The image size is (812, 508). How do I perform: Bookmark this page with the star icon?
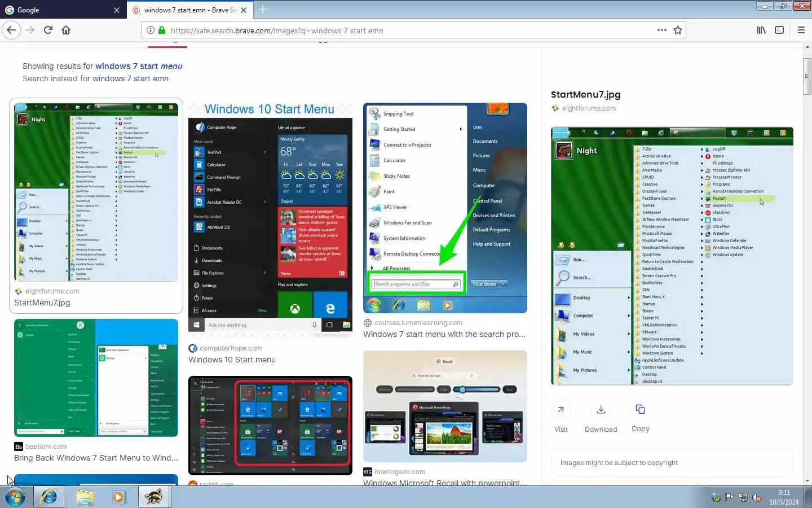(x=678, y=30)
